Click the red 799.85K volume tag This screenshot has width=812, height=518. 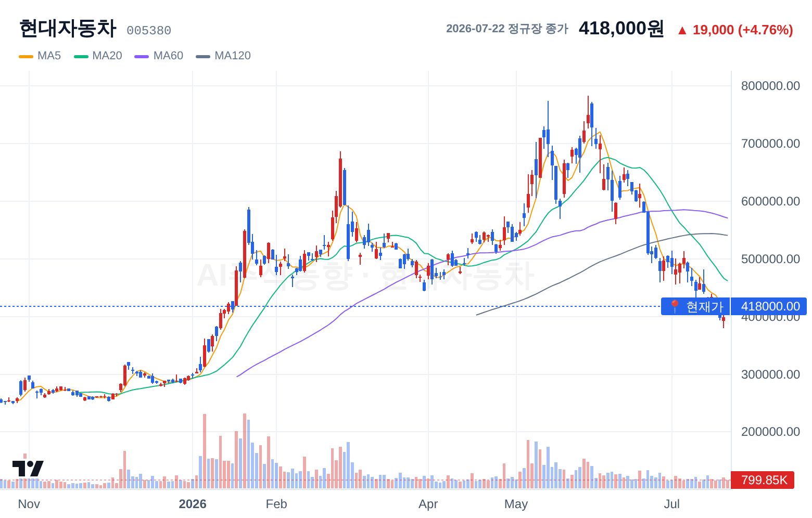[763, 480]
